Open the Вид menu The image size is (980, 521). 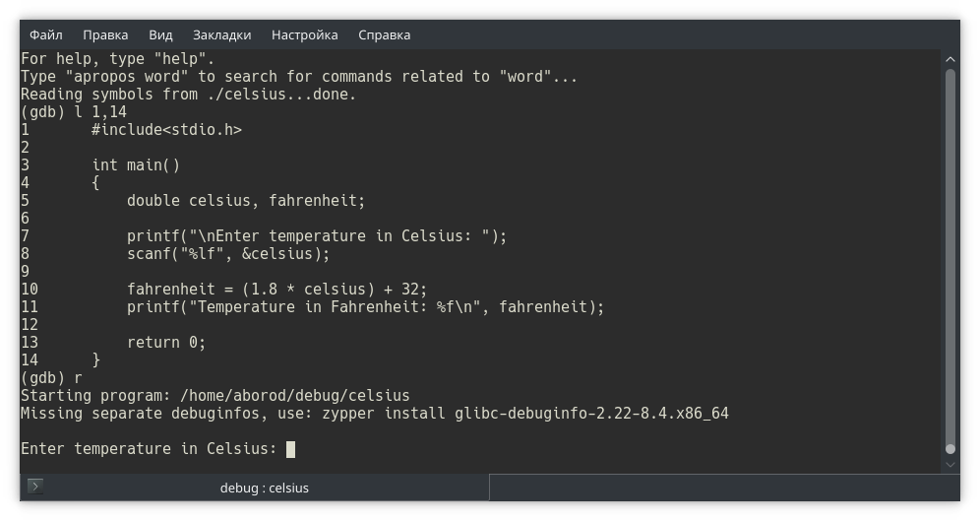[x=160, y=34]
